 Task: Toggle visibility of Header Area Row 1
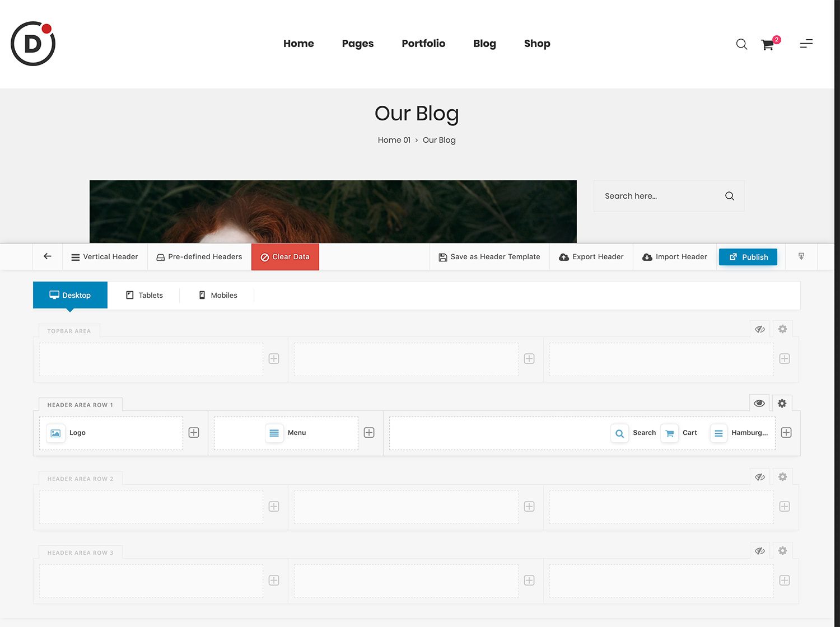point(759,403)
